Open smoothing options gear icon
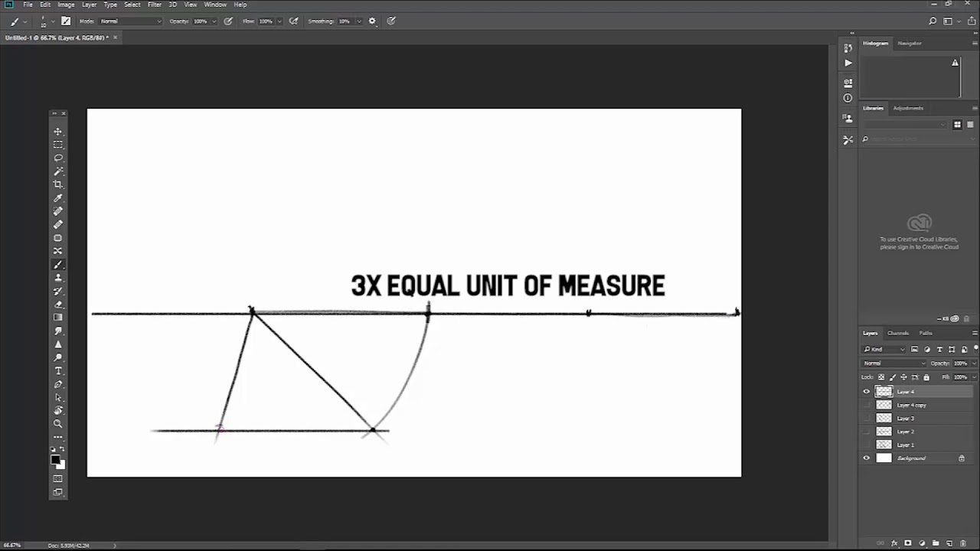This screenshot has height=551, width=980. [372, 21]
